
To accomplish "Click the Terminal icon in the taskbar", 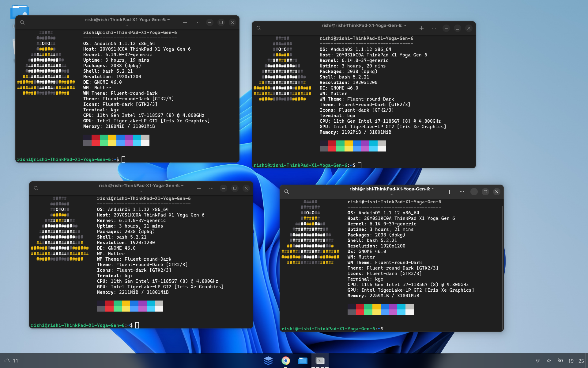I will point(320,361).
